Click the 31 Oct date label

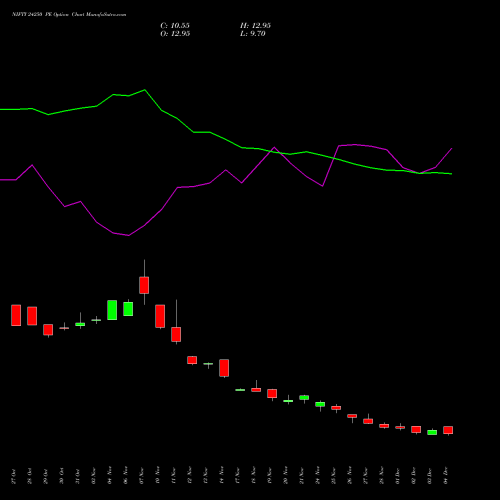pos(78,476)
